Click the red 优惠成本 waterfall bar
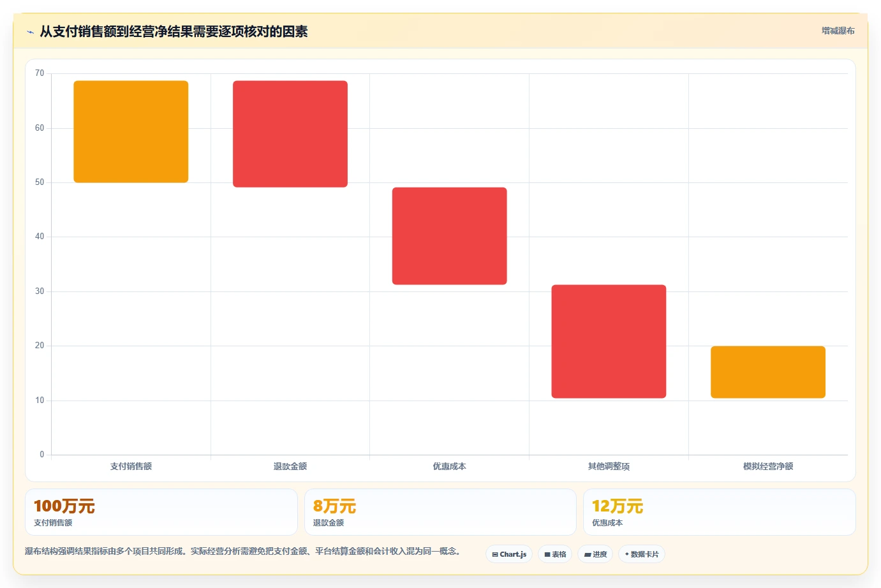This screenshot has width=881, height=588. point(450,236)
